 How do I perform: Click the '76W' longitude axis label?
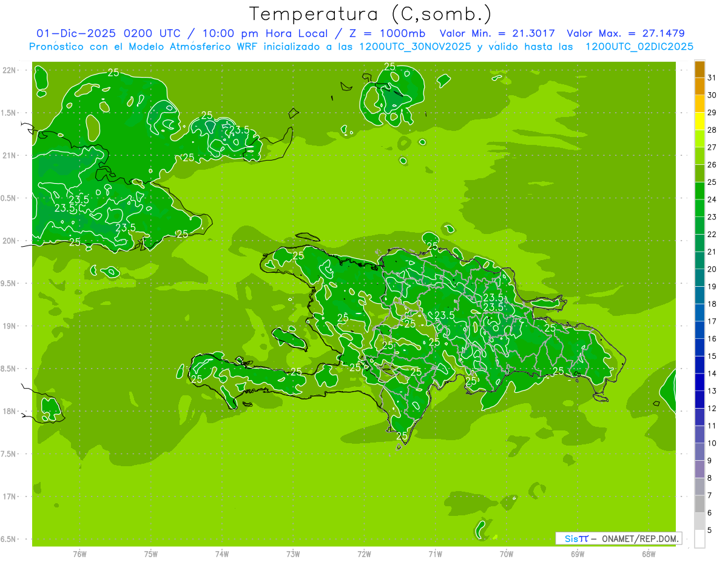click(x=79, y=554)
